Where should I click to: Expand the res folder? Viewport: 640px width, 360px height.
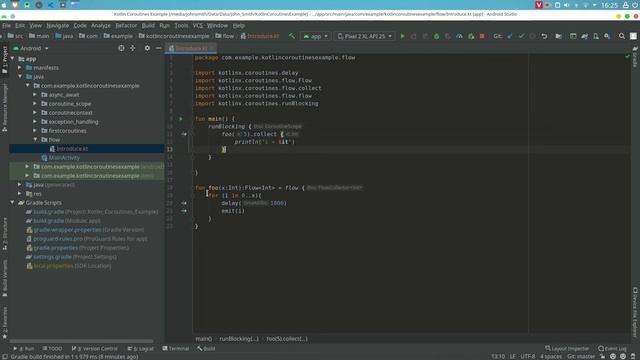click(20, 193)
